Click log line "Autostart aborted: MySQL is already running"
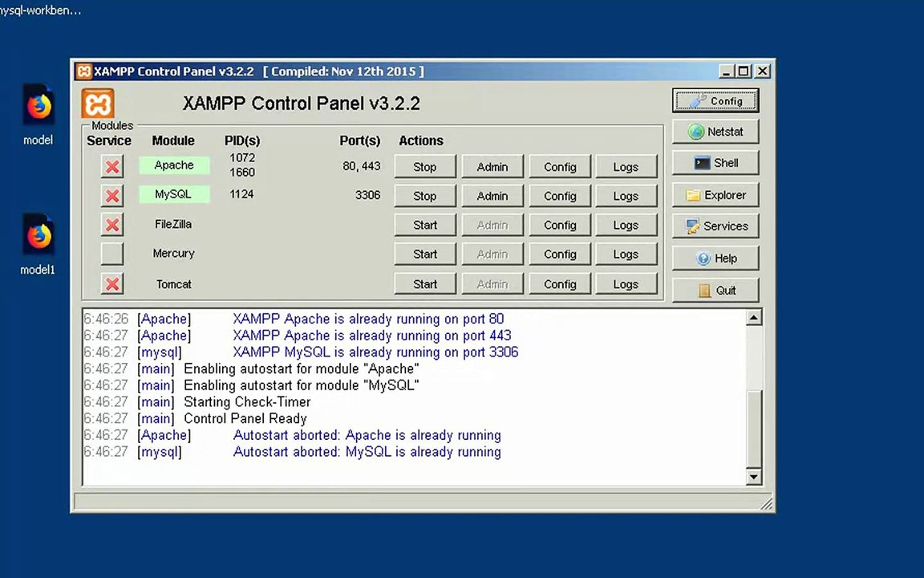 coord(367,452)
